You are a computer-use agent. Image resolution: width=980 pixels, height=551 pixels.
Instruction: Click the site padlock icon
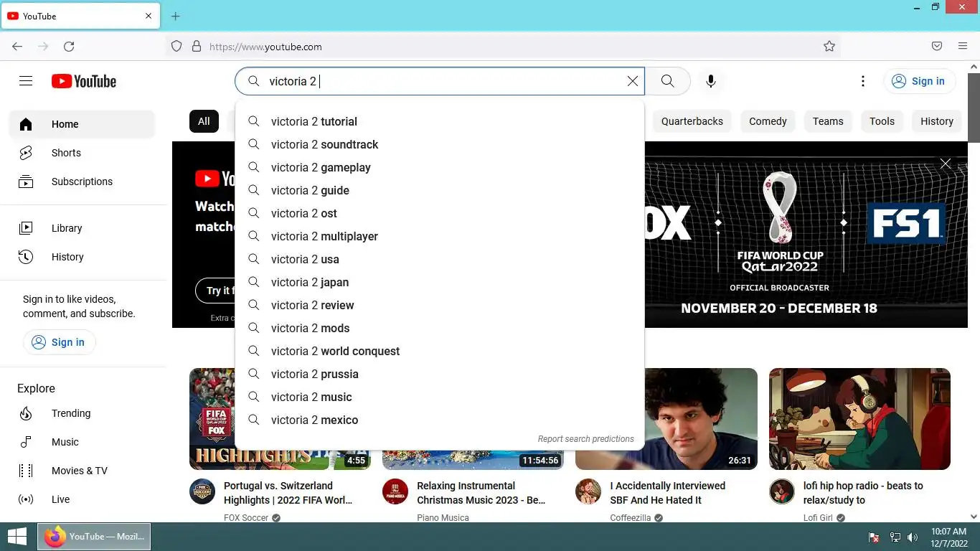197,47
